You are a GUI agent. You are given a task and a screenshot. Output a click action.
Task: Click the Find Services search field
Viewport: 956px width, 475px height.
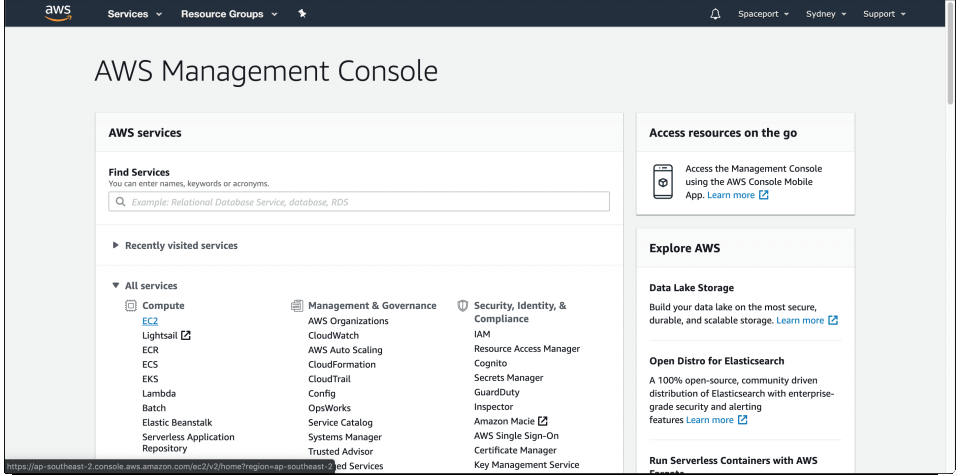tap(359, 202)
